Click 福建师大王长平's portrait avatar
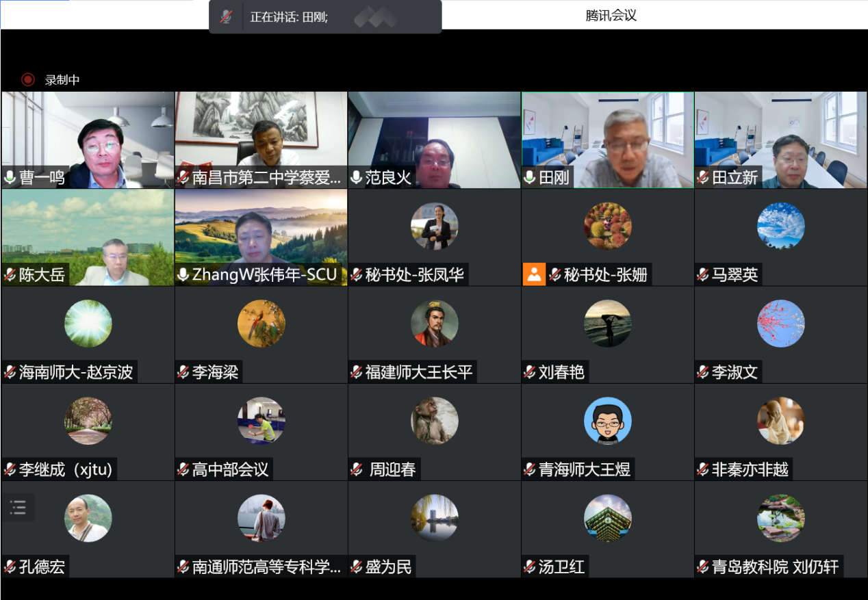 click(x=435, y=323)
